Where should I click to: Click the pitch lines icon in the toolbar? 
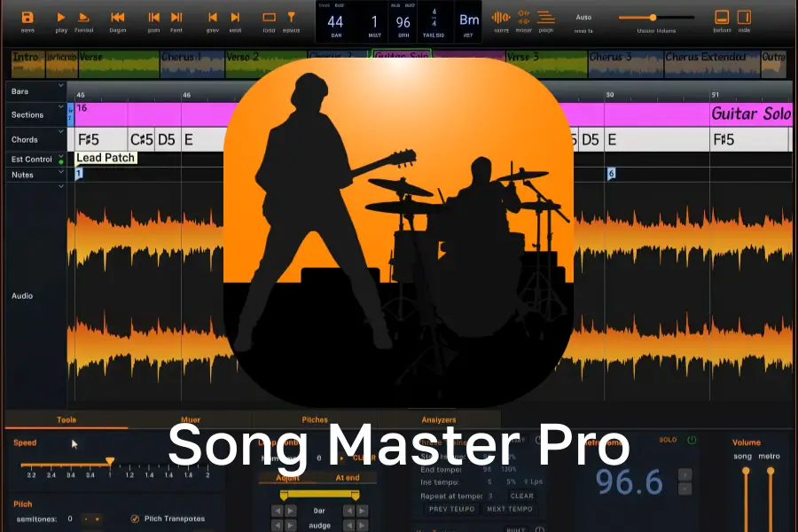[546, 18]
